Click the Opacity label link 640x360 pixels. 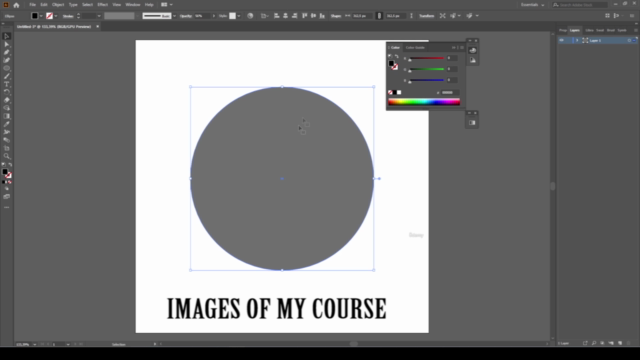[x=186, y=16]
